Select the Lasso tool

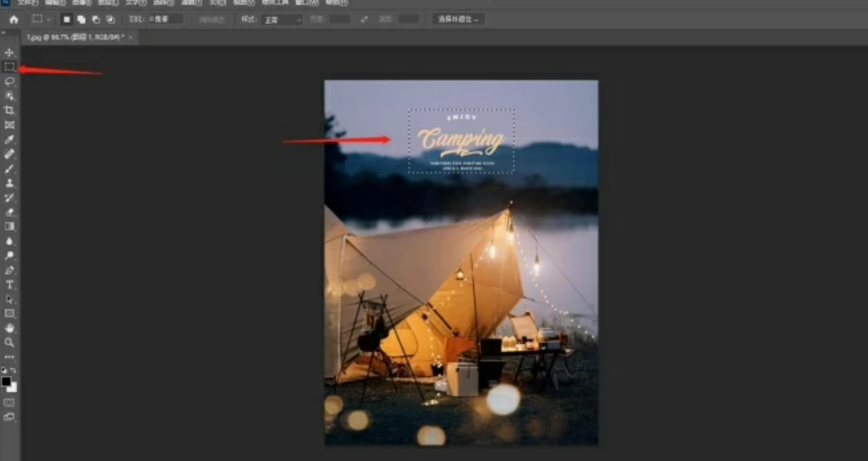click(10, 81)
